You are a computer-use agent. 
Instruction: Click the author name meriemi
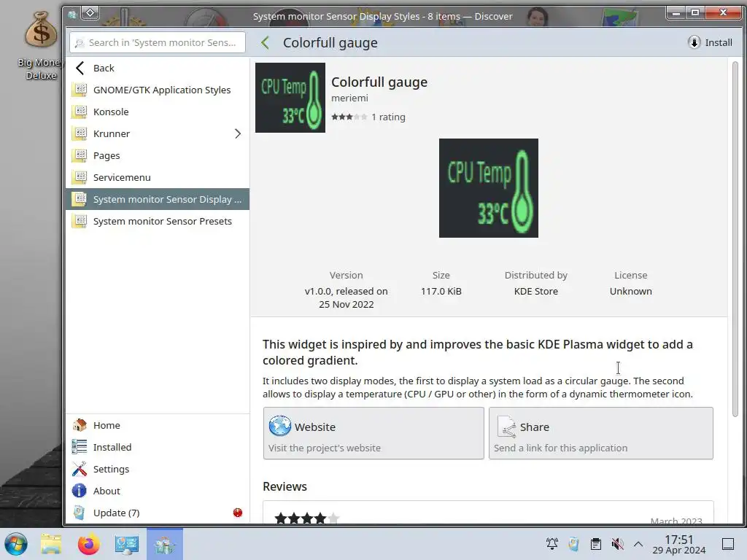click(349, 98)
